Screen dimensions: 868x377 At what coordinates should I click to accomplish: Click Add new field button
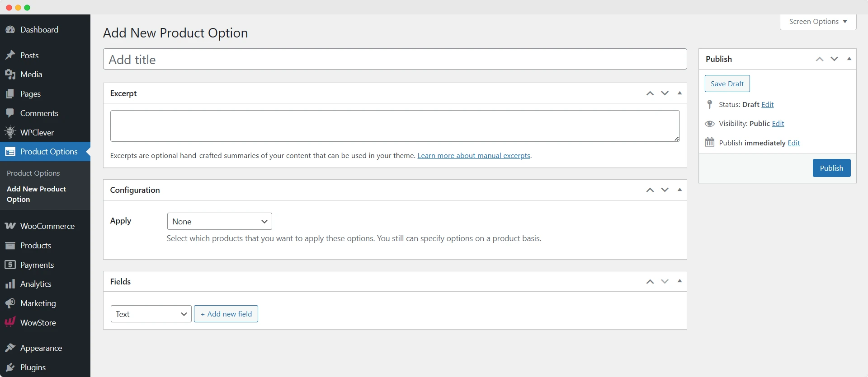tap(226, 314)
